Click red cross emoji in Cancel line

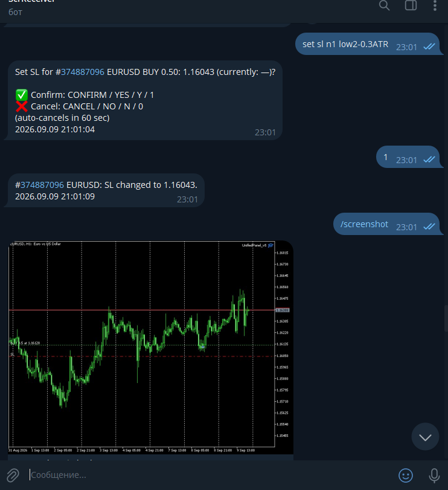[22, 106]
